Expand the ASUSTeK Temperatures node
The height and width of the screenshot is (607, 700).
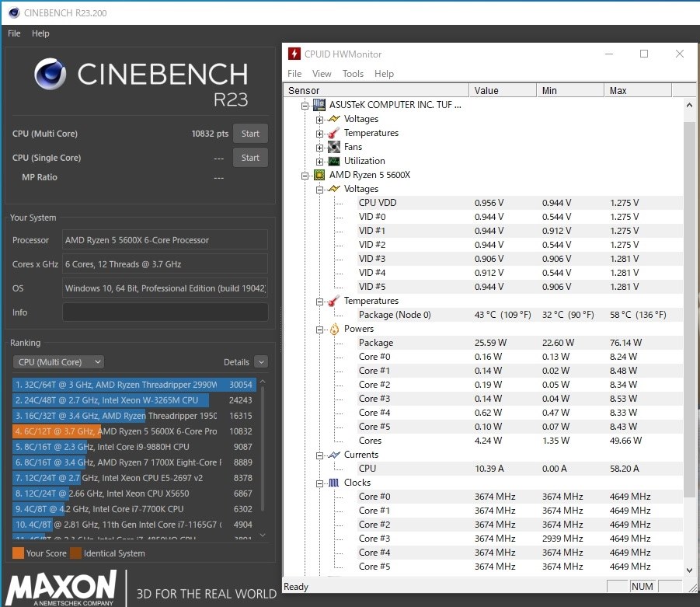[319, 134]
